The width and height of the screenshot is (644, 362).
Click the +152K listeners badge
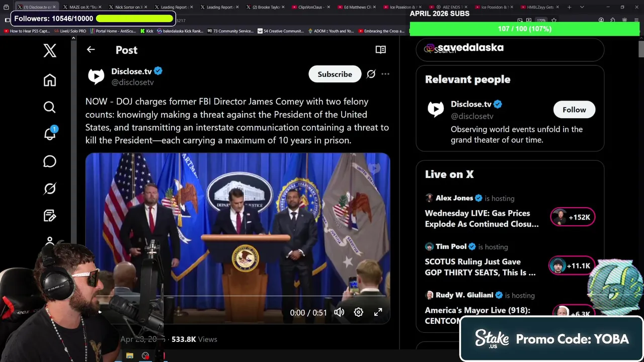tap(573, 217)
